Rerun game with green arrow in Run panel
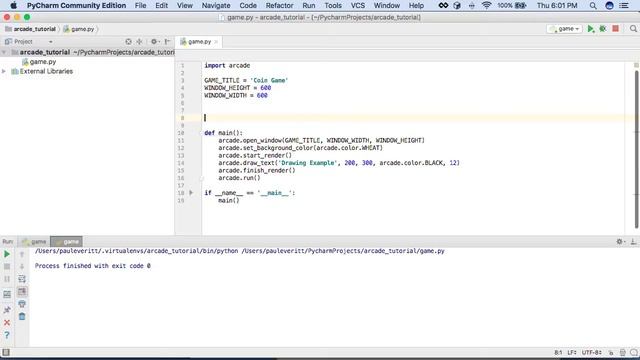The height and width of the screenshot is (360, 640). pyautogui.click(x=7, y=254)
